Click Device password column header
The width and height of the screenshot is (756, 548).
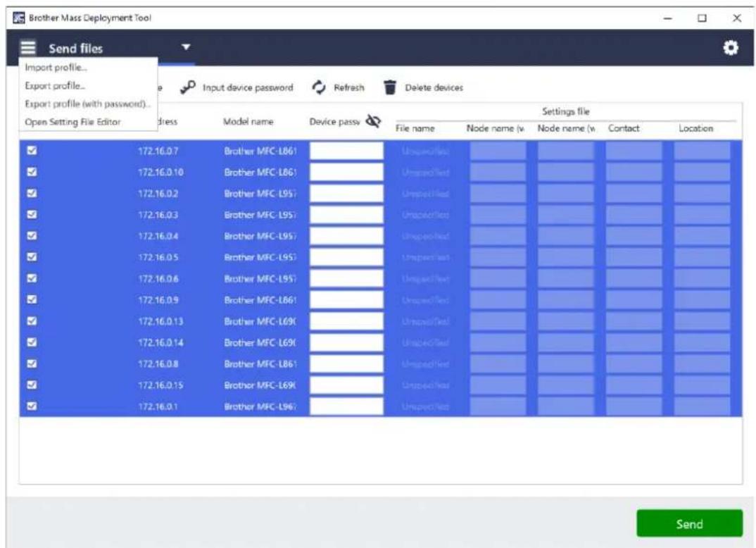point(334,122)
